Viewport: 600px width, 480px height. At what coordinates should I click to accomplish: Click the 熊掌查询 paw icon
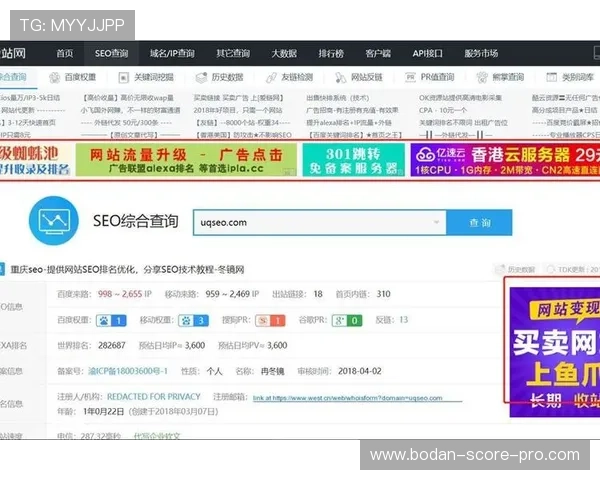click(x=482, y=78)
